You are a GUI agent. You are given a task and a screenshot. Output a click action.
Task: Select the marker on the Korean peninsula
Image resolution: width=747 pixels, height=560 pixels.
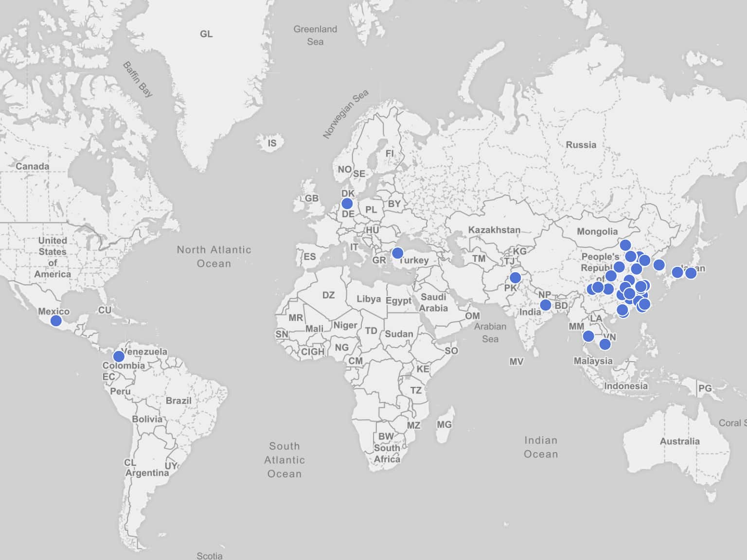pyautogui.click(x=659, y=265)
